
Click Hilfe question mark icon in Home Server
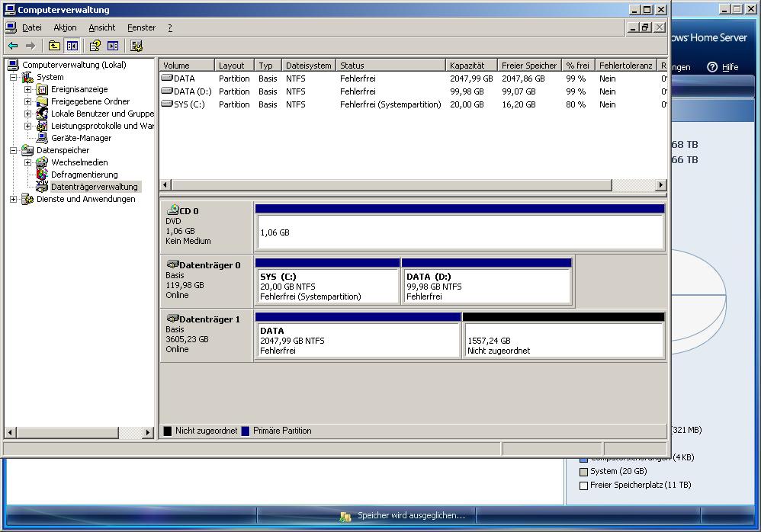click(712, 67)
